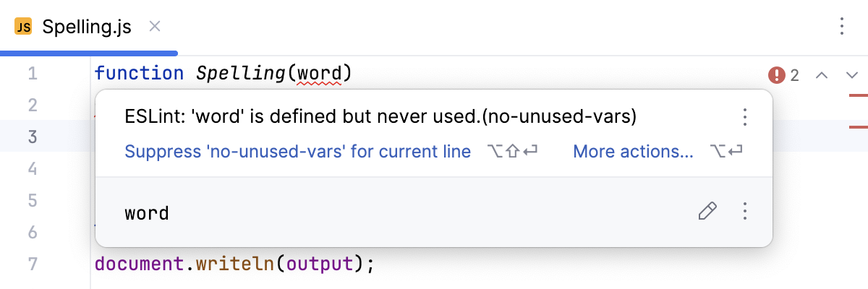Click the document.writeln(output) code line
The height and width of the screenshot is (289, 868).
point(234,264)
